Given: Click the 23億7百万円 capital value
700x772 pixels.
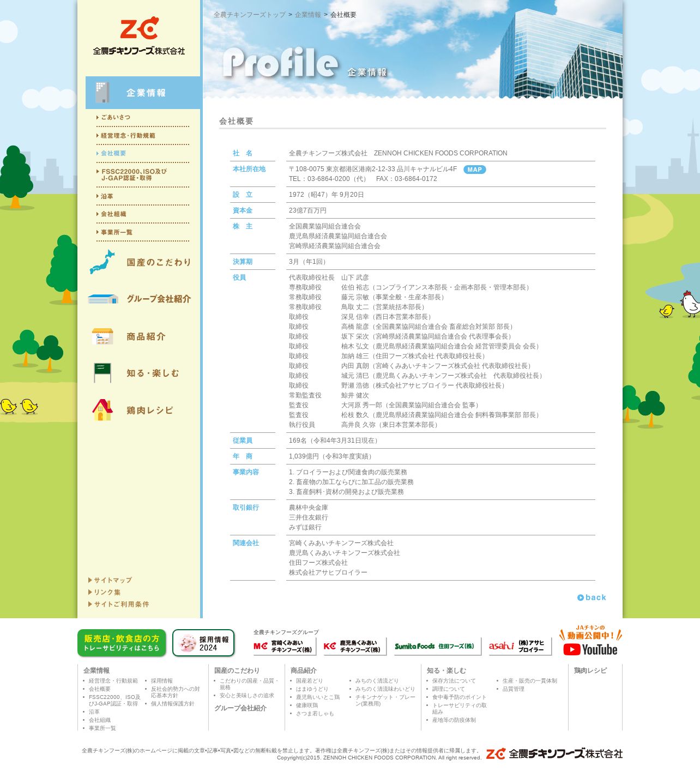Looking at the screenshot, I should pyautogui.click(x=307, y=210).
